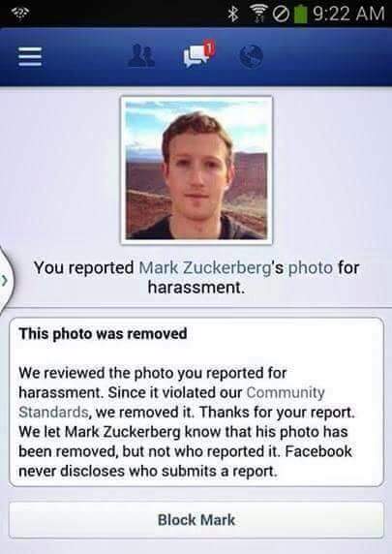Open the notifications globe icon
The image size is (392, 554).
[251, 56]
